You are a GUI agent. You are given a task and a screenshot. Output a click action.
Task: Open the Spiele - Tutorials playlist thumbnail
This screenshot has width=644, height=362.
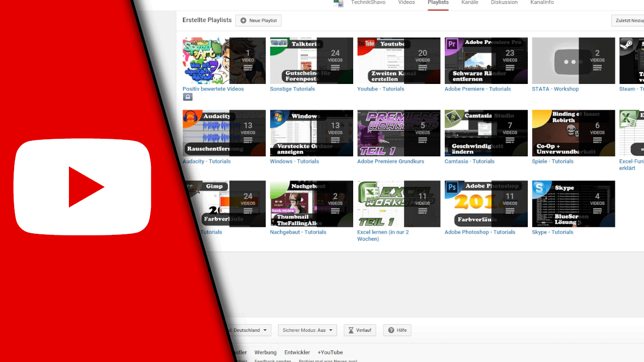tap(574, 133)
